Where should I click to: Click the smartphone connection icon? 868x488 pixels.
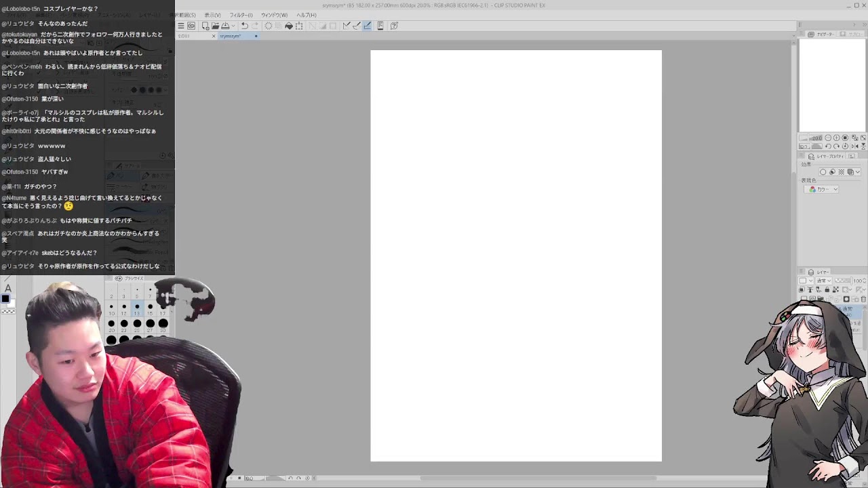coord(380,26)
